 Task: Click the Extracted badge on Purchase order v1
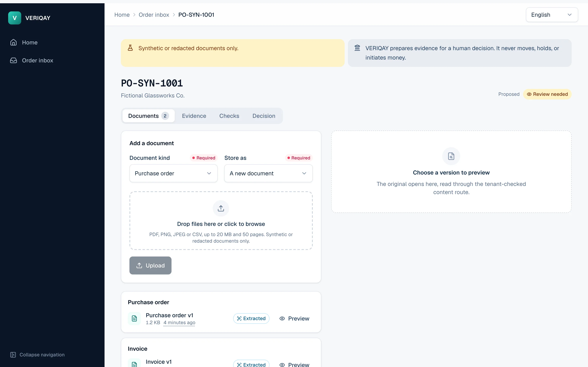click(x=251, y=318)
